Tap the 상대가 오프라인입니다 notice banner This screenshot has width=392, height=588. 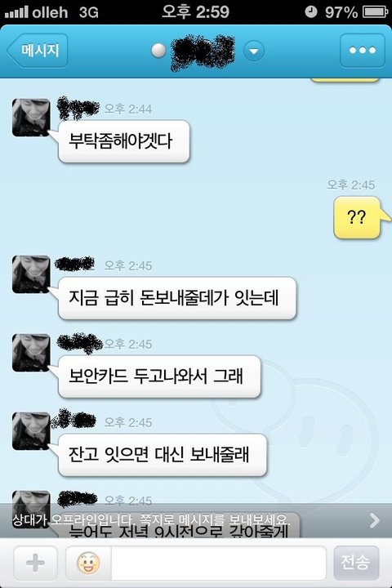point(196,520)
